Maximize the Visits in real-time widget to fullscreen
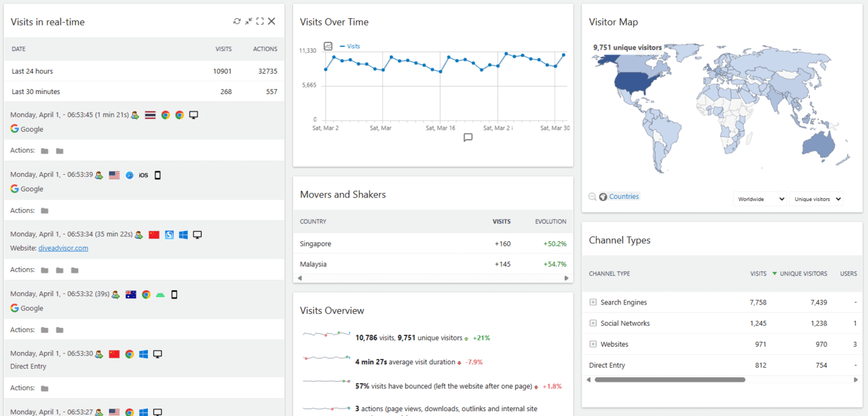 260,21
